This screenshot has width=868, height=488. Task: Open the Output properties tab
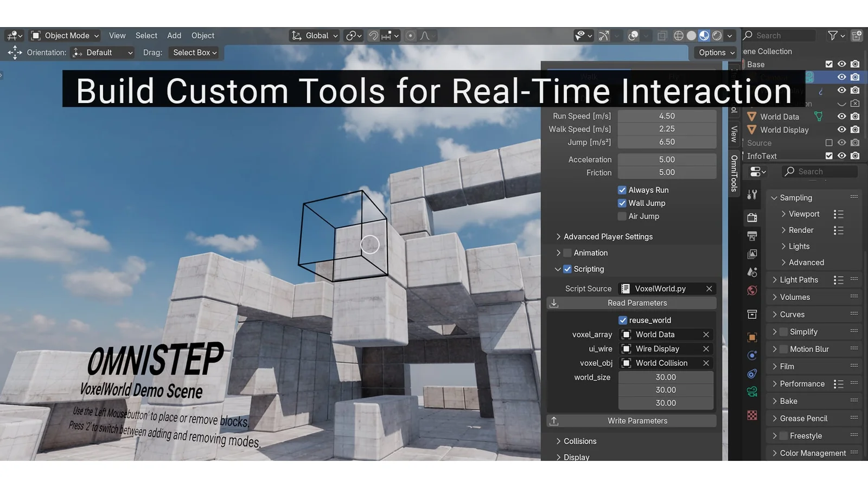[x=752, y=235]
